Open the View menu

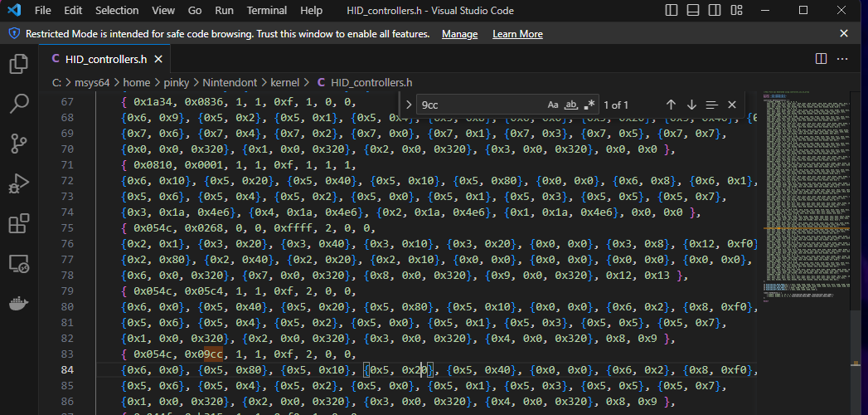163,11
